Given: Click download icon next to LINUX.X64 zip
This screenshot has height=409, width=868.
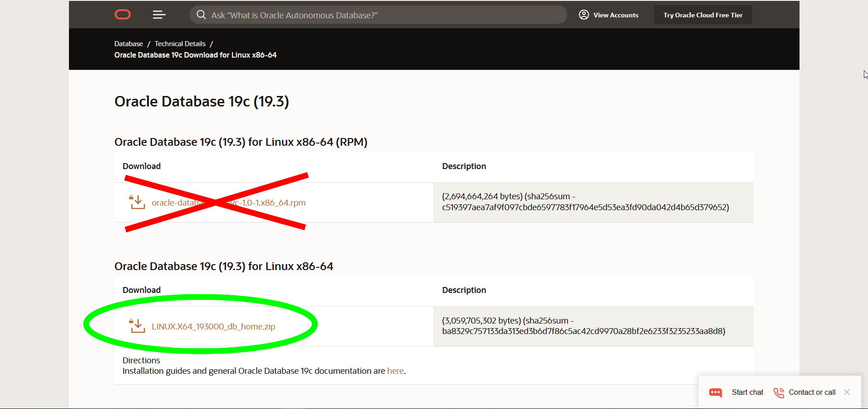Looking at the screenshot, I should click(137, 326).
